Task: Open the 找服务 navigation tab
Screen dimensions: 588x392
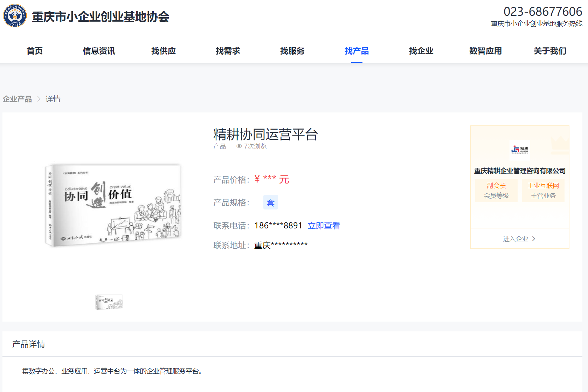Action: [x=292, y=51]
